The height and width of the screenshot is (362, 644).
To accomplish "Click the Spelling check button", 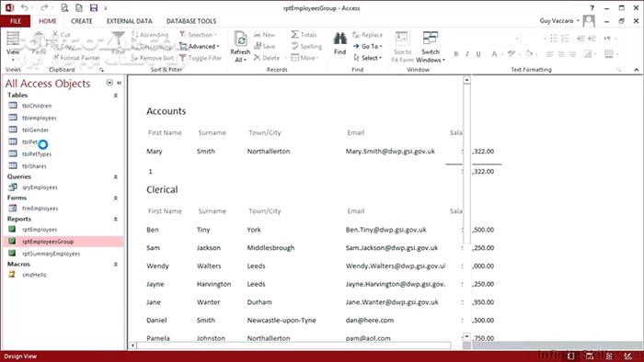I will [x=306, y=46].
